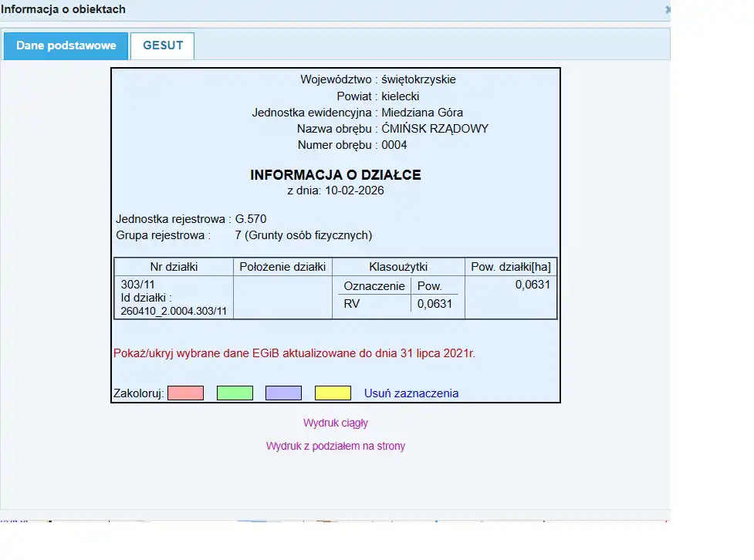Click the Klasoużytki column header
The image size is (754, 560).
tap(398, 267)
